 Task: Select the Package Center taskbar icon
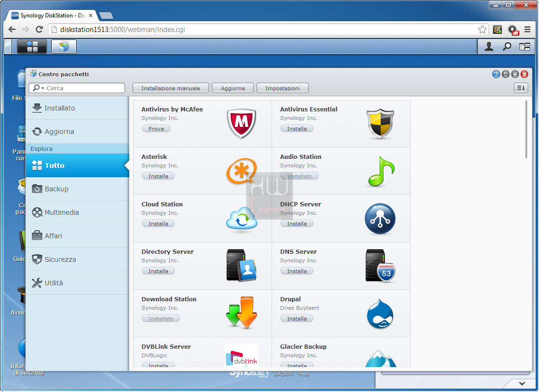[64, 46]
